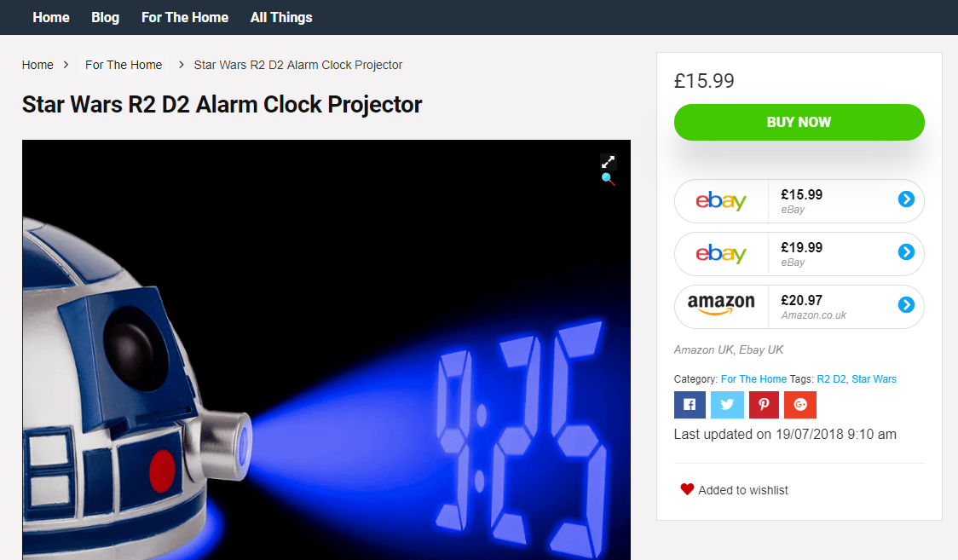The image size is (958, 560).
Task: Click the arrow on £19.99 eBay offer
Action: pos(906,251)
